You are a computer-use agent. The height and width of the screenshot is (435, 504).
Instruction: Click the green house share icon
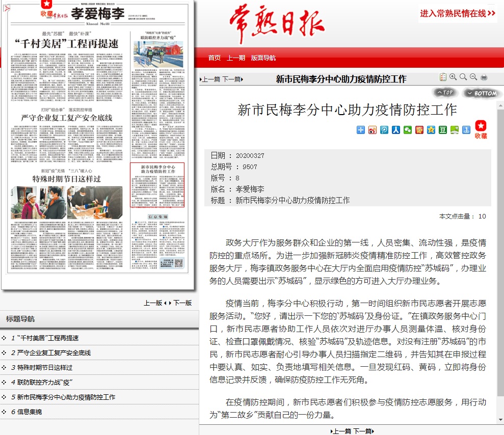(455, 130)
